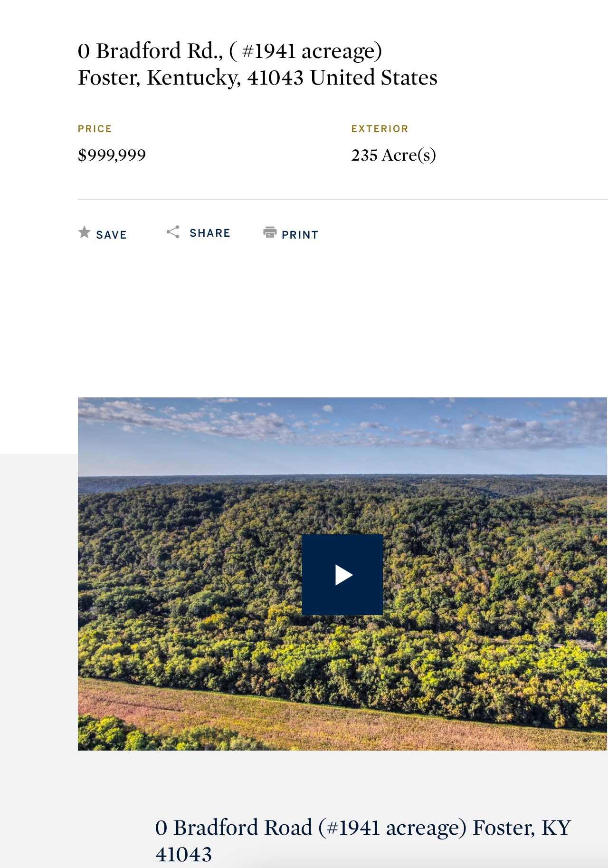Play the property video
The image size is (608, 868).
(x=342, y=575)
